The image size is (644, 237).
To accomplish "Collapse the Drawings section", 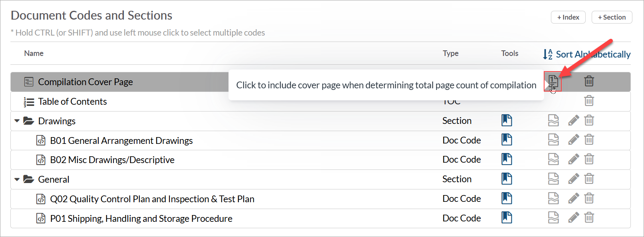I will [x=17, y=121].
